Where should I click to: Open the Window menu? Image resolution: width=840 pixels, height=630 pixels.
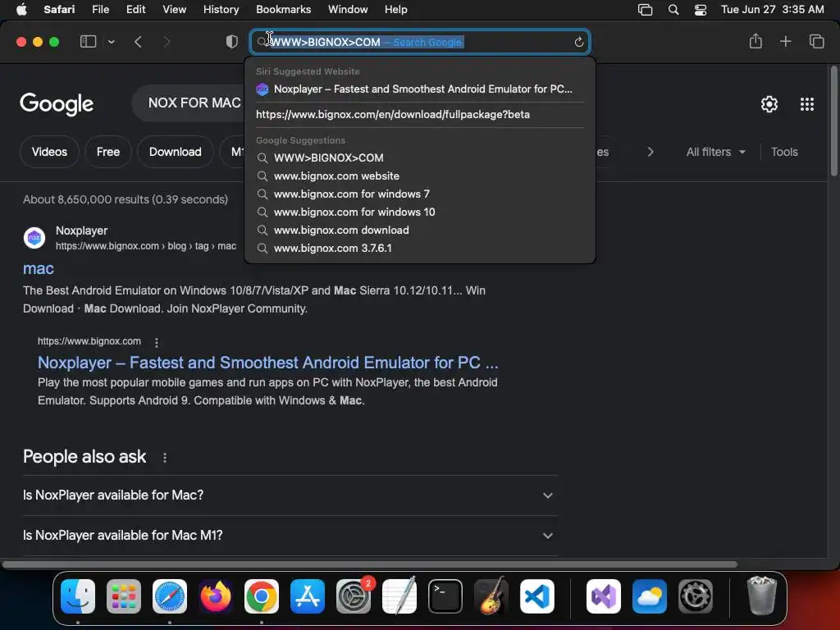(x=348, y=9)
